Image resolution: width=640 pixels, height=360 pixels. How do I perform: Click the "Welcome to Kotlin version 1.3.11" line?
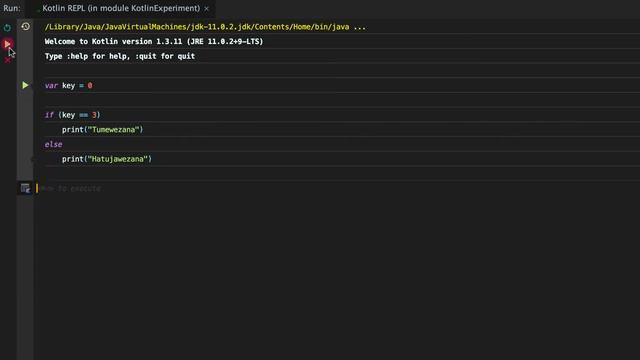(x=154, y=42)
